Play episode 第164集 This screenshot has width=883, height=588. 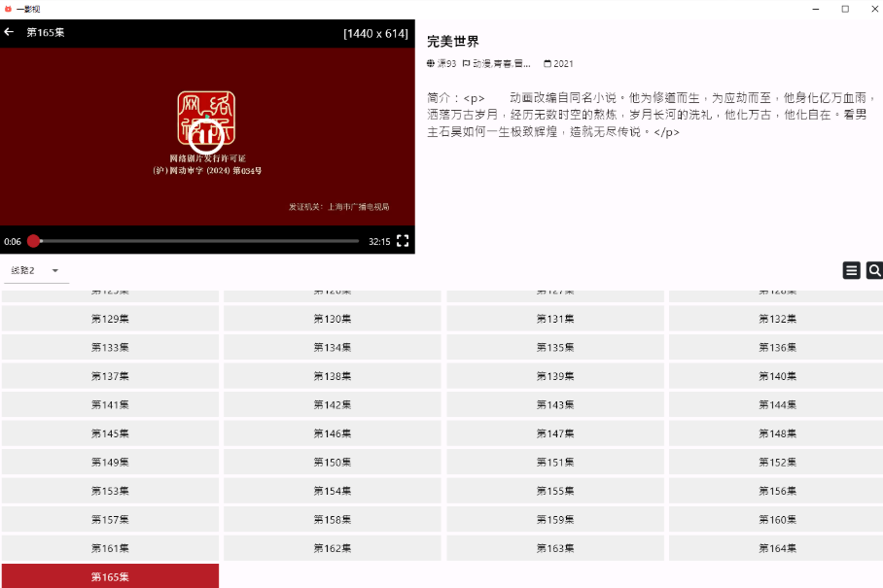coord(777,548)
